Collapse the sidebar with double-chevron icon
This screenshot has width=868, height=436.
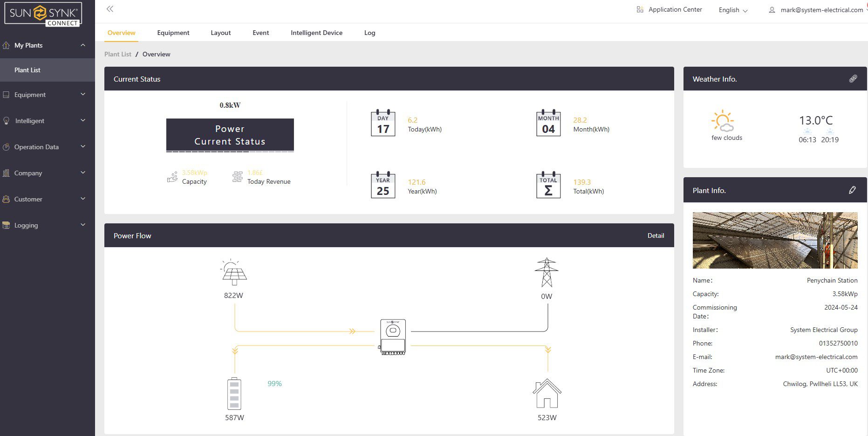coord(110,9)
